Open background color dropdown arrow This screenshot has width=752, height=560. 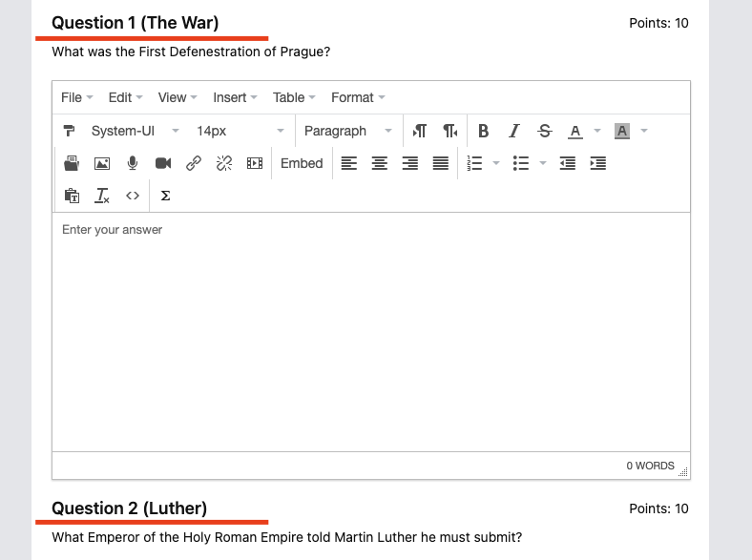tap(644, 131)
